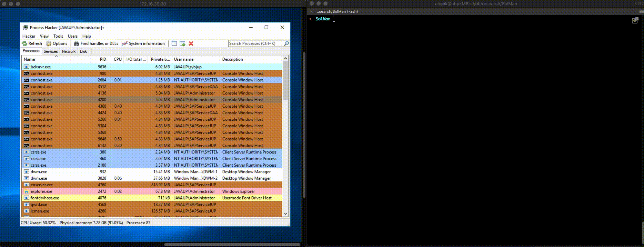Click the terminal tab close X

(x=312, y=11)
